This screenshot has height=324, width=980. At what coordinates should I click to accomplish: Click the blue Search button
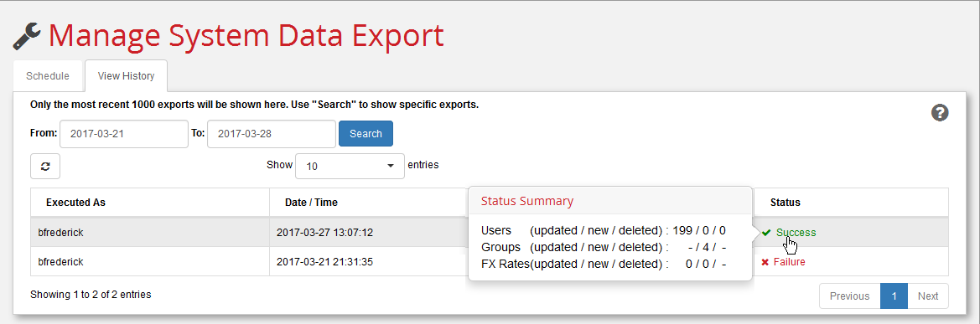click(x=366, y=134)
